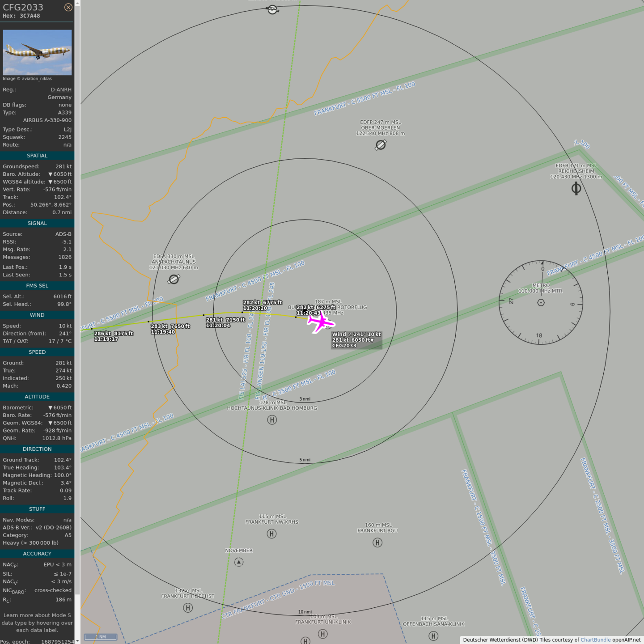Click the Ober-Moerlen EDFP airfield symbol
Image resolution: width=644 pixels, height=644 pixels.
381,145
